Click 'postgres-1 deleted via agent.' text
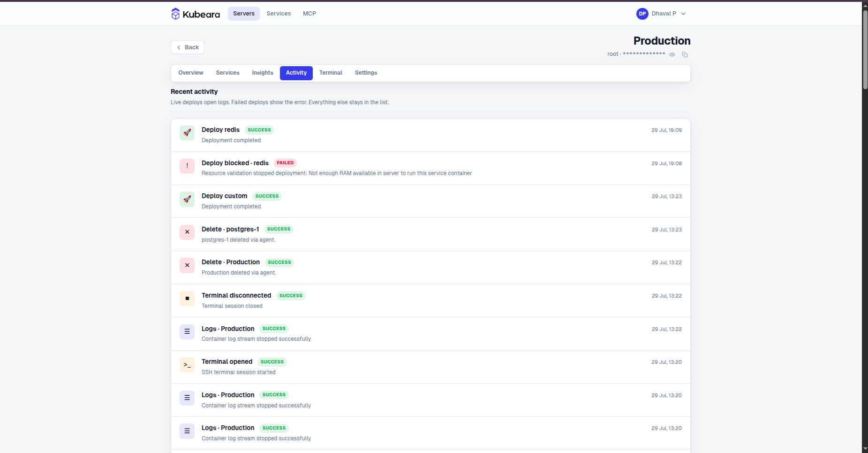This screenshot has width=868, height=453. tap(238, 240)
